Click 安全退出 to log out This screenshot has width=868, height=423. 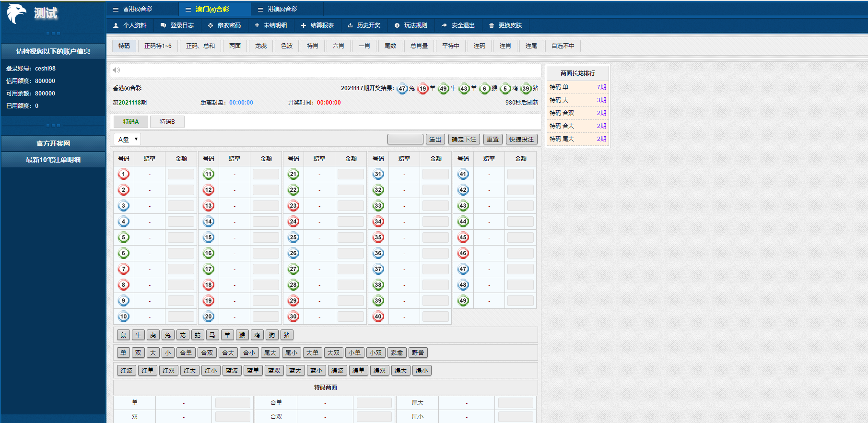(x=458, y=25)
